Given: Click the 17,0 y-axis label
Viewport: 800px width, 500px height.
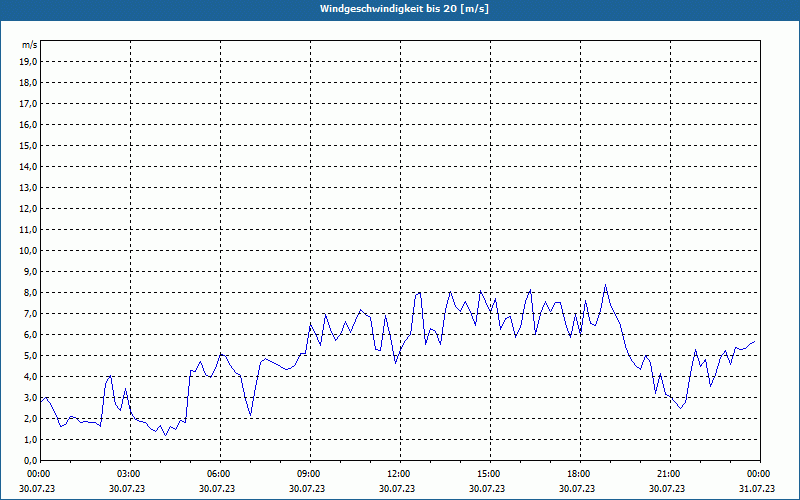Looking at the screenshot, I should [x=29, y=104].
